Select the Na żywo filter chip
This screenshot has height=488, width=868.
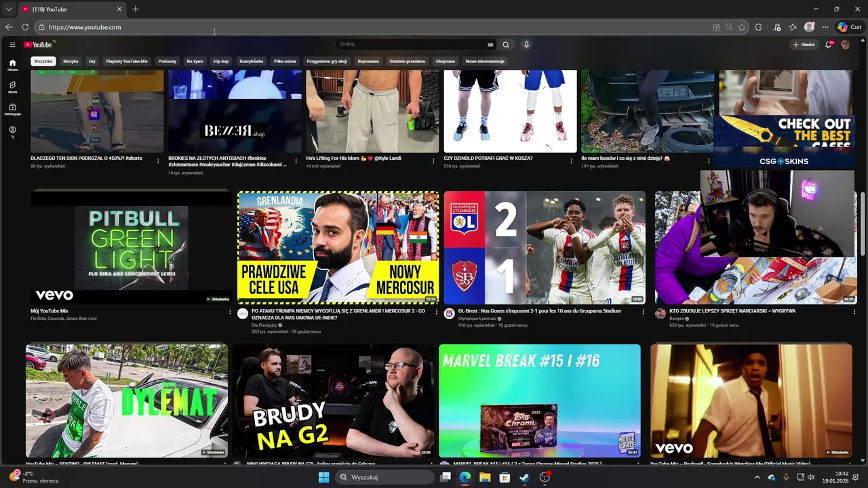195,61
